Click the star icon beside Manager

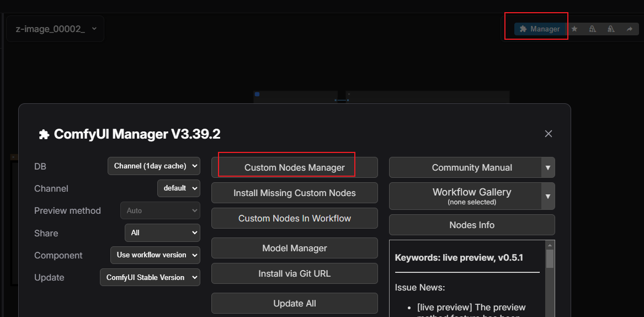coord(574,29)
